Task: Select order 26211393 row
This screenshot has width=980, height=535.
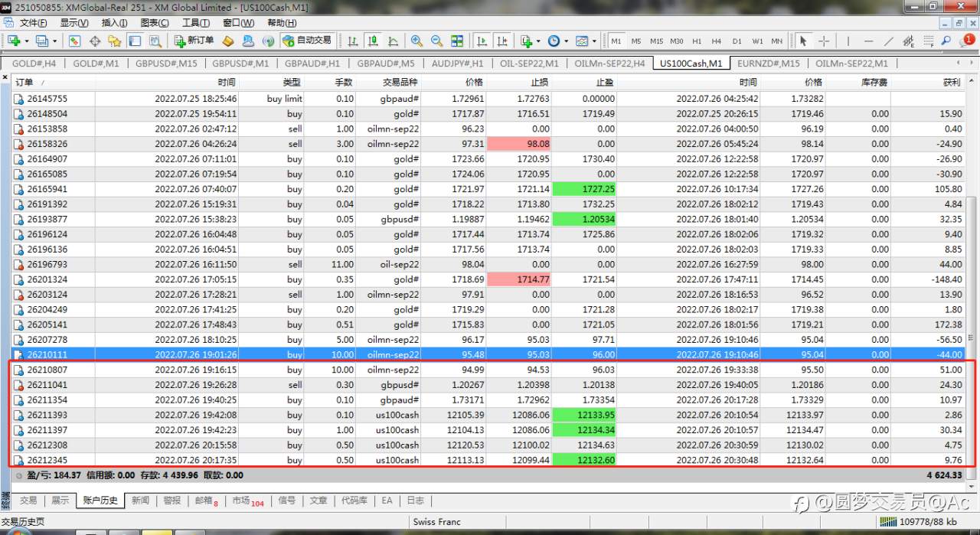Action: (x=489, y=415)
